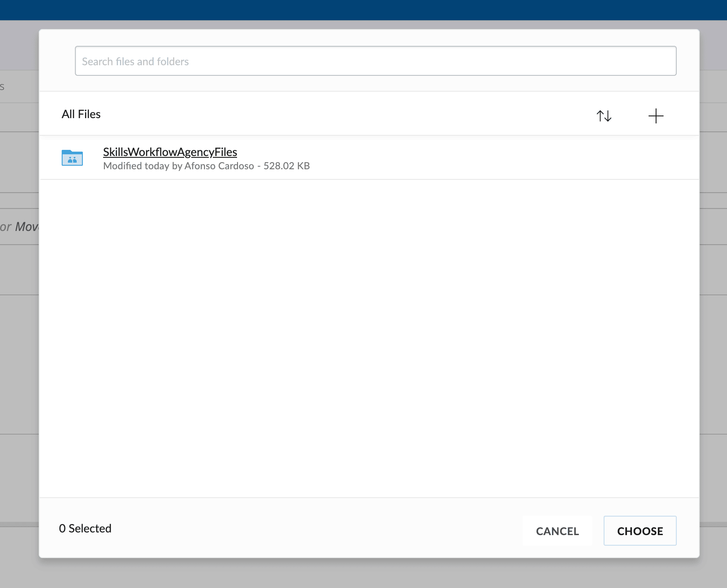Select the All Files breadcrumb
727x588 pixels.
(81, 114)
